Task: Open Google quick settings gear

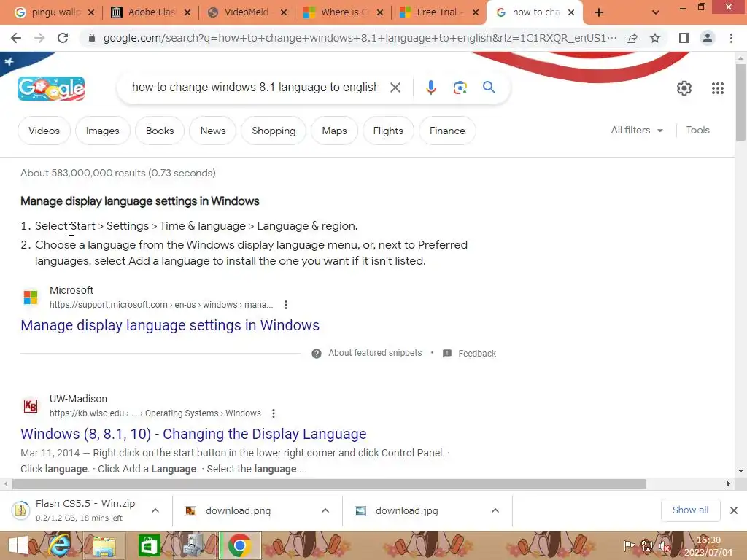Action: tap(684, 88)
